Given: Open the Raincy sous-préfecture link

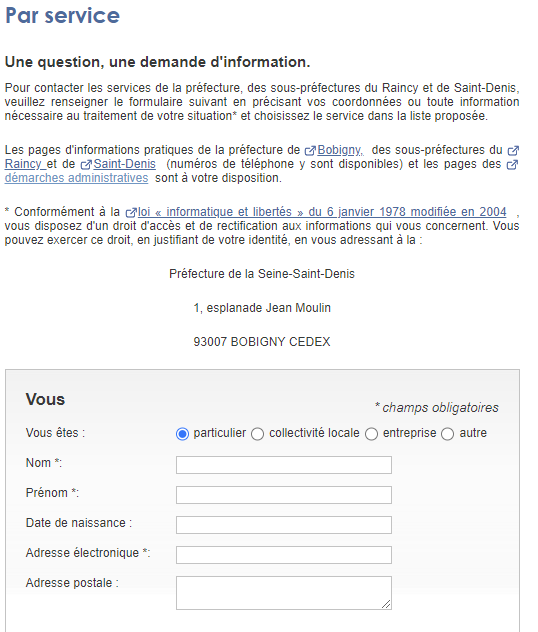Looking at the screenshot, I should pos(23,164).
